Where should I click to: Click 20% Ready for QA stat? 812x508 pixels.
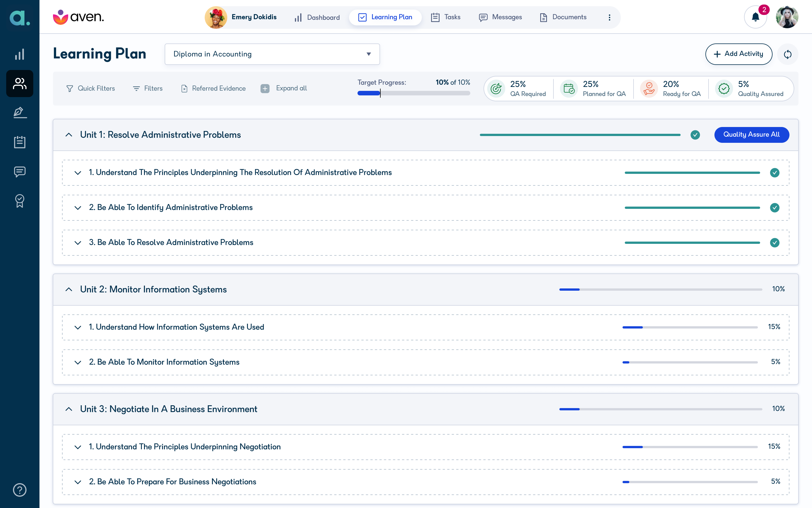coord(671,89)
